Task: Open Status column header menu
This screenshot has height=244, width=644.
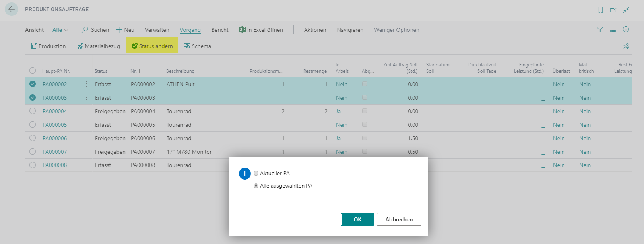Action: tap(101, 71)
